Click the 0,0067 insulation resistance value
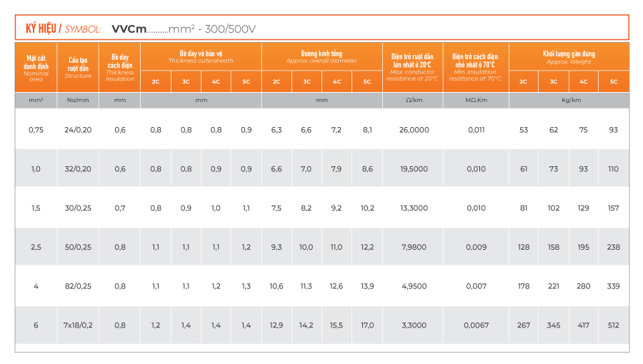The height and width of the screenshot is (364, 643). (476, 325)
